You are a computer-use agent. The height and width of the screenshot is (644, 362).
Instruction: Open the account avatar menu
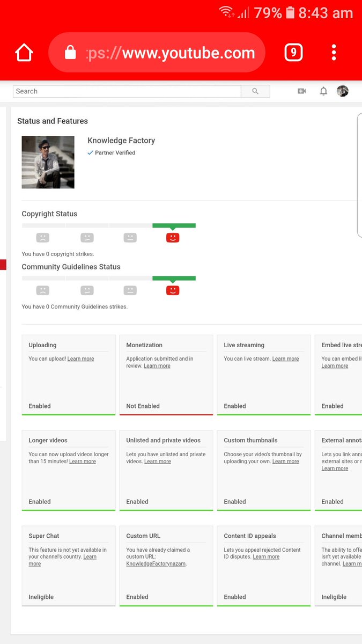tap(343, 91)
